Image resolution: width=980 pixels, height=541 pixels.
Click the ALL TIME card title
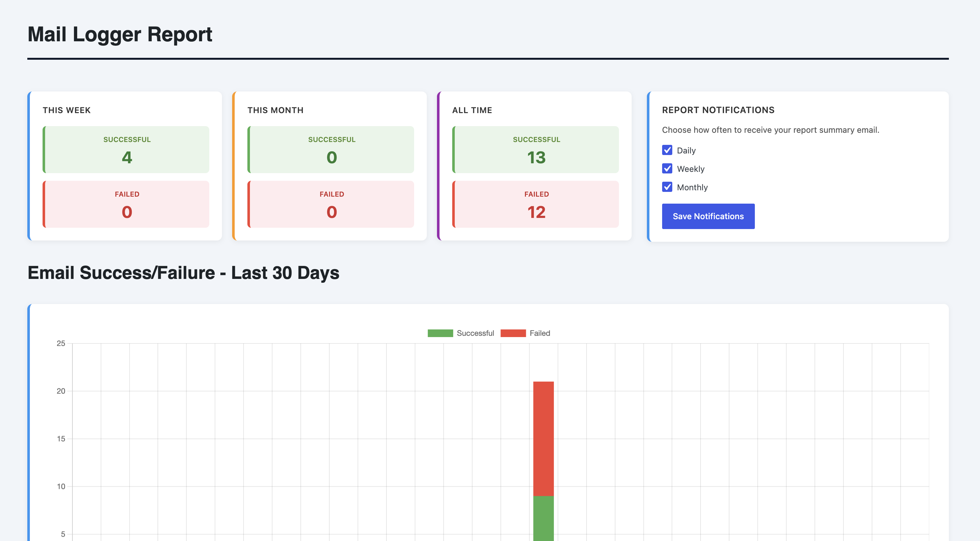click(x=472, y=110)
